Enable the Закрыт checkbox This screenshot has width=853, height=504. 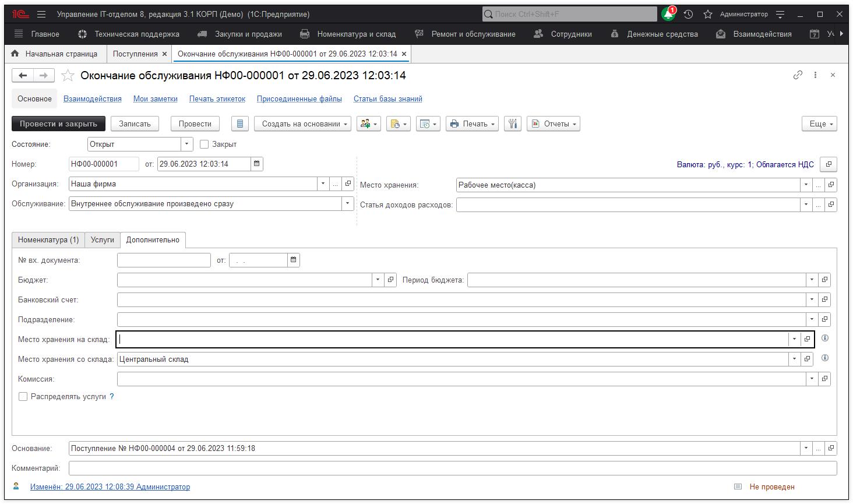[205, 144]
